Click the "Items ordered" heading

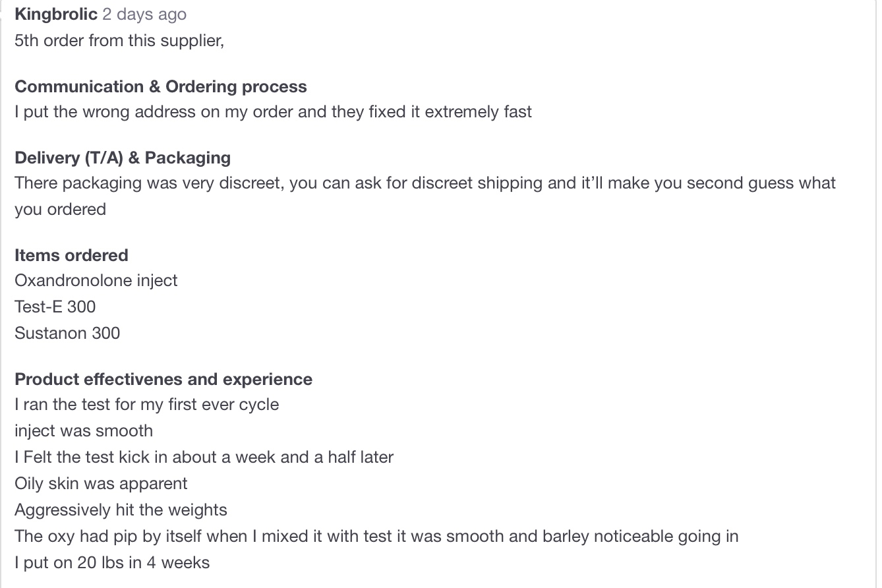click(71, 256)
